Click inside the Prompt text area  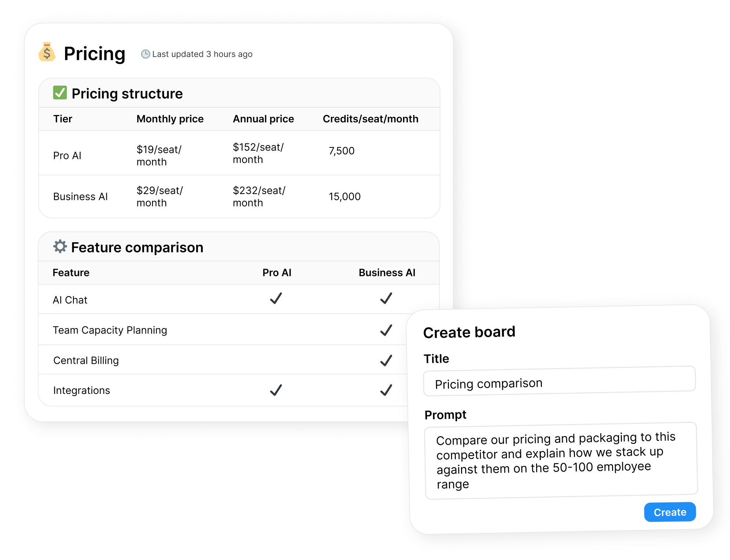tap(560, 460)
